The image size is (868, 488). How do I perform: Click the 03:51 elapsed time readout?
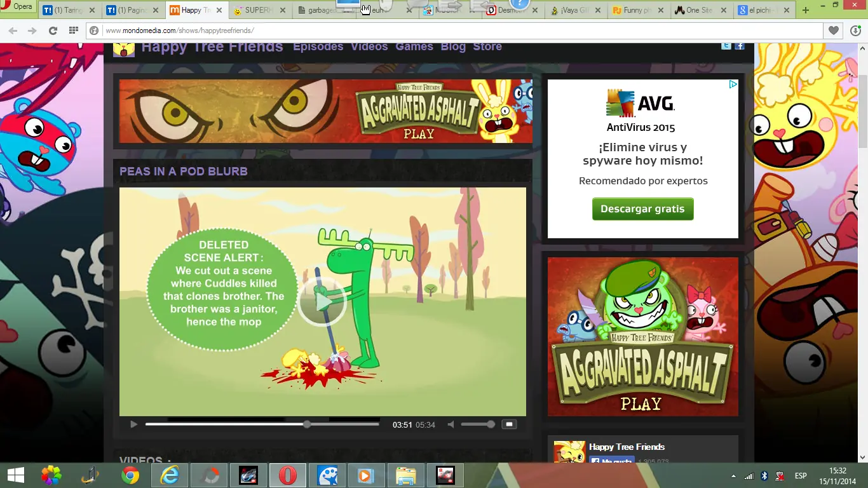click(x=402, y=425)
